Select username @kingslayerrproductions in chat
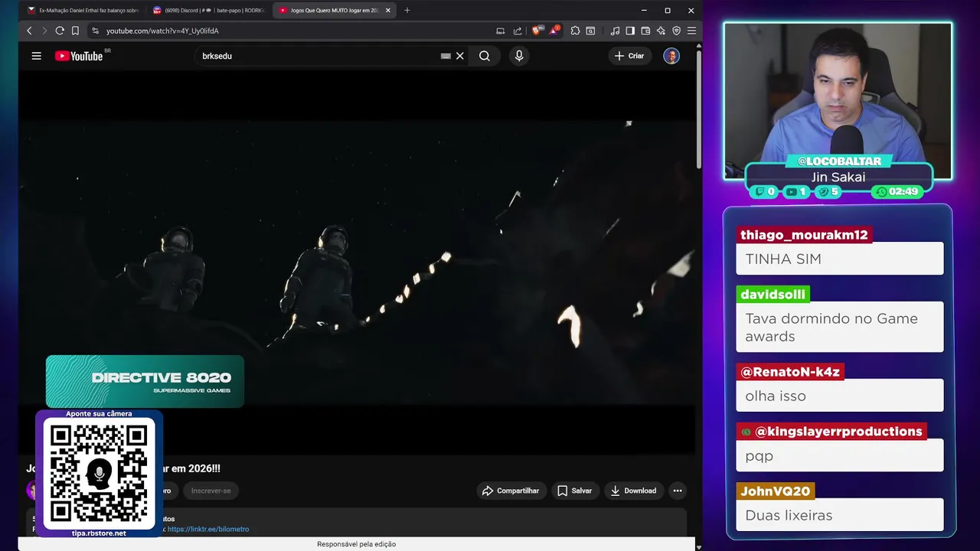The image size is (980, 551). [831, 432]
